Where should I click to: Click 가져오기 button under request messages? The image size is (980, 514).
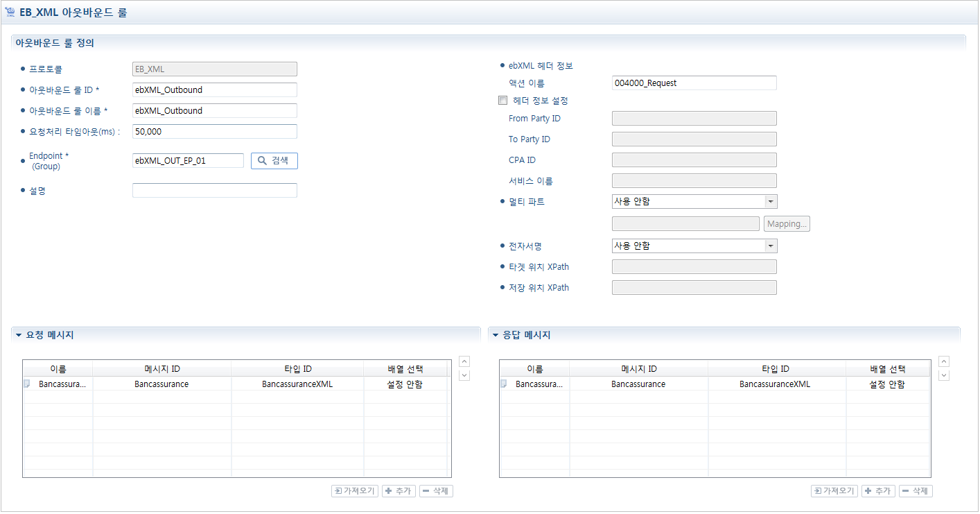(x=355, y=491)
